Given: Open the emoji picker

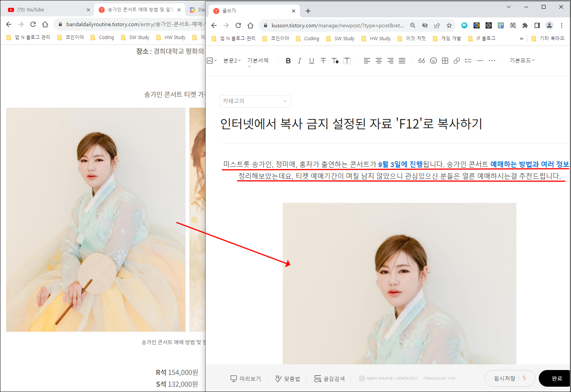Looking at the screenshot, I should tap(433, 61).
